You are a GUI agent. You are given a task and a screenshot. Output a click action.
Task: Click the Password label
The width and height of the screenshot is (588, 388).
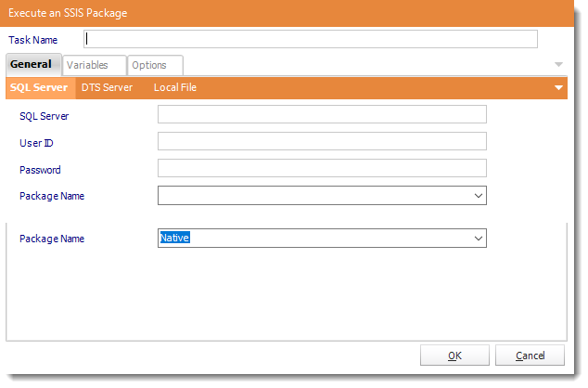[40, 170]
